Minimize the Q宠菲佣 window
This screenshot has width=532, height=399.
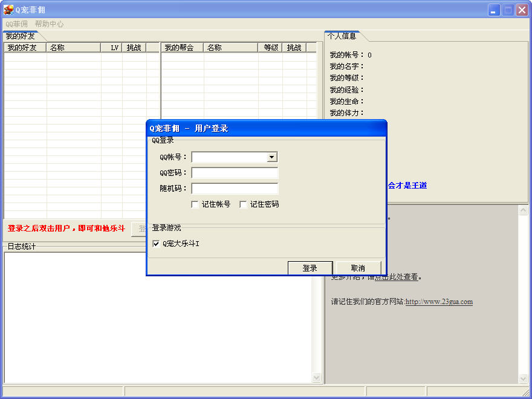[494, 10]
